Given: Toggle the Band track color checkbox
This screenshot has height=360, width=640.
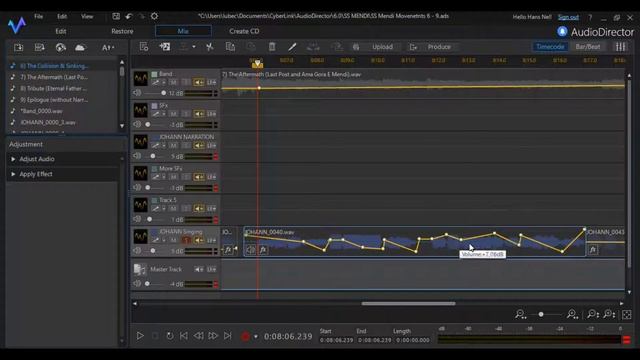Looking at the screenshot, I should coord(154,74).
